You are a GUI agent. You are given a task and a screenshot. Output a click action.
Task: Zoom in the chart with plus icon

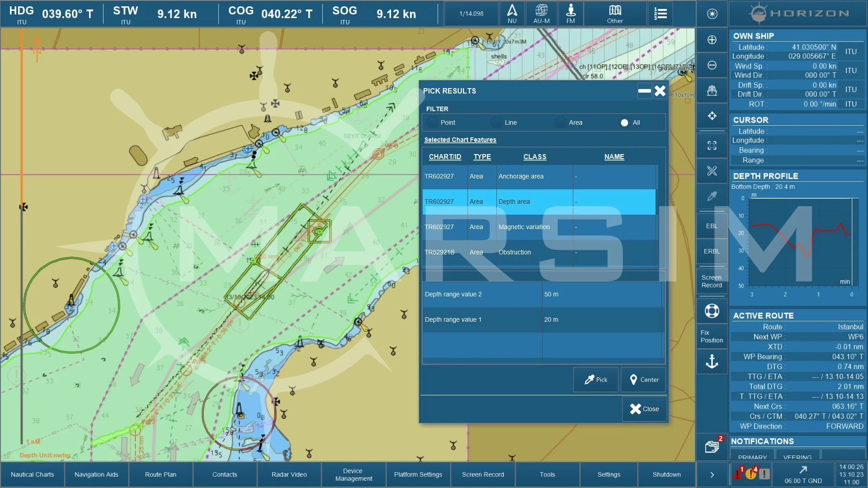712,40
